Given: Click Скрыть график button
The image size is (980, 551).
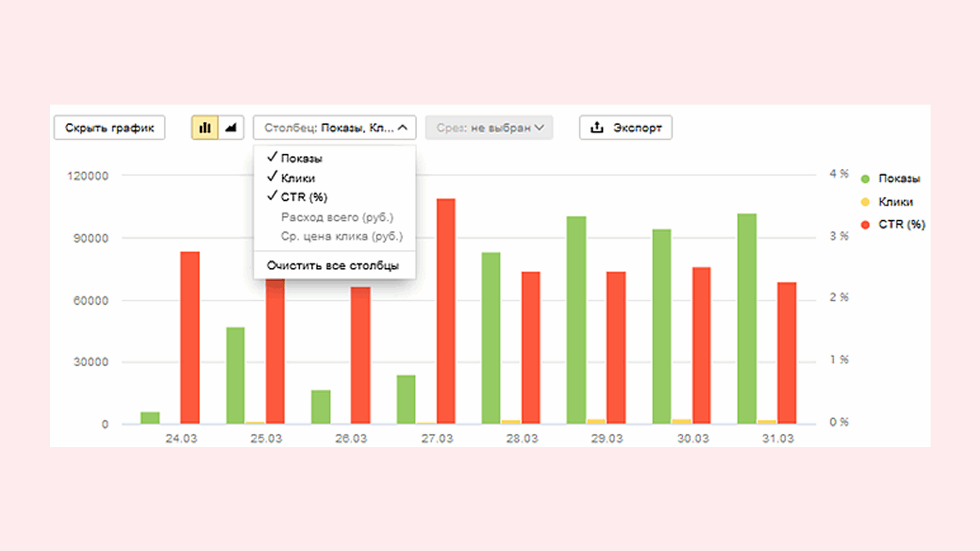Looking at the screenshot, I should [109, 127].
